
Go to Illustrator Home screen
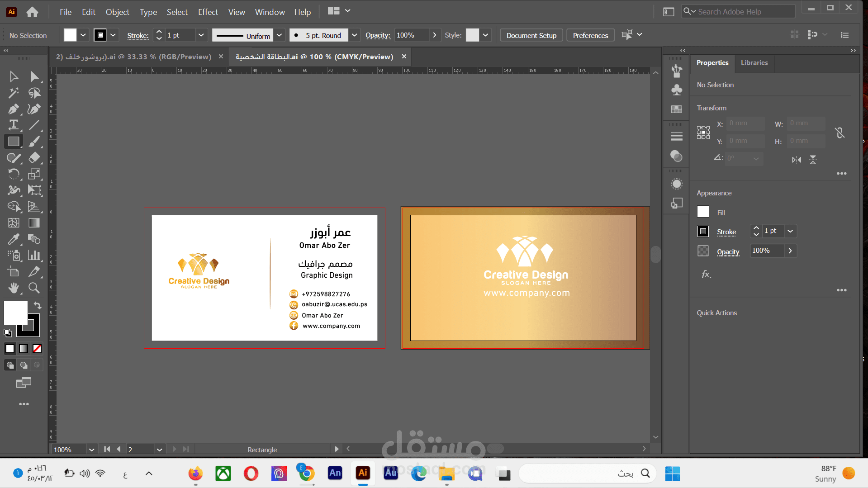32,12
